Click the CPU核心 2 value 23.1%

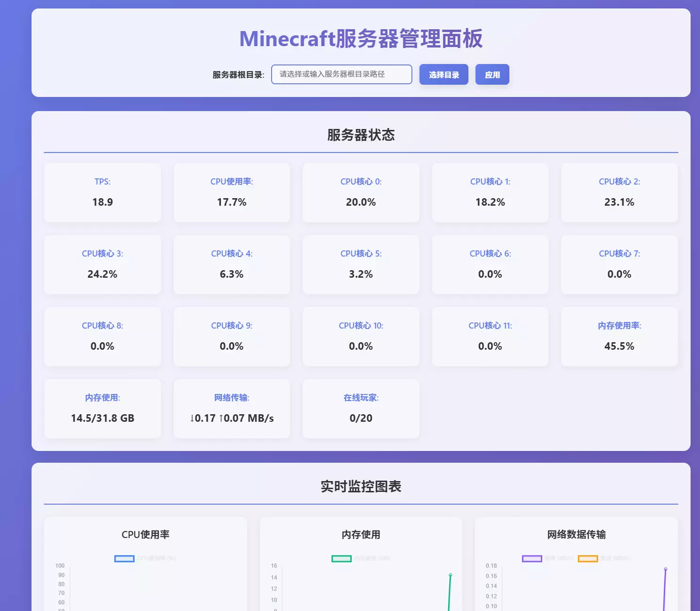620,202
